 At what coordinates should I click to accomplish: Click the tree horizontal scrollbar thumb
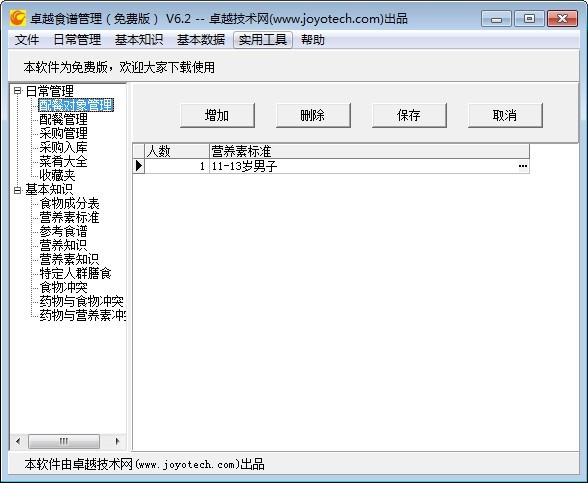pyautogui.click(x=64, y=441)
